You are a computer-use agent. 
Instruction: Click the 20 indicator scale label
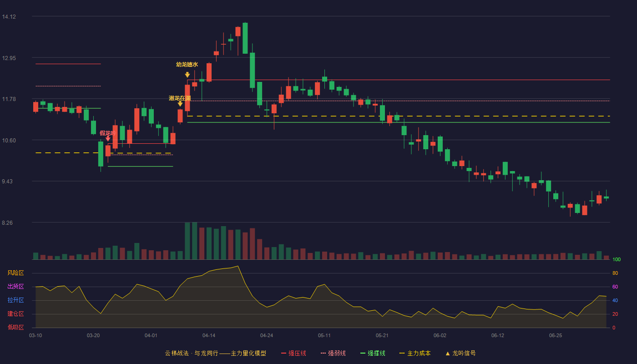pyautogui.click(x=615, y=314)
